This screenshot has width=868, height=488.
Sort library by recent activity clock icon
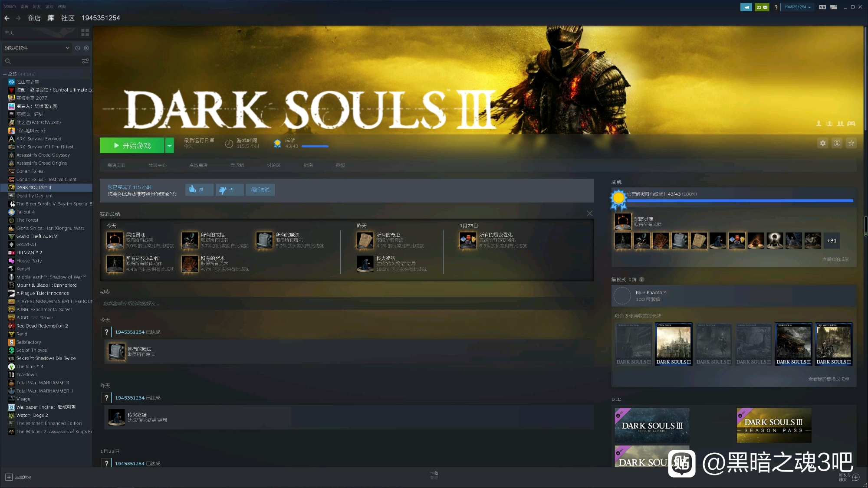coord(78,48)
